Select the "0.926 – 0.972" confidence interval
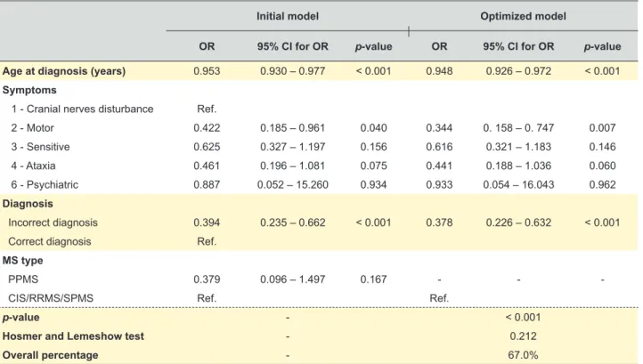 518,71
